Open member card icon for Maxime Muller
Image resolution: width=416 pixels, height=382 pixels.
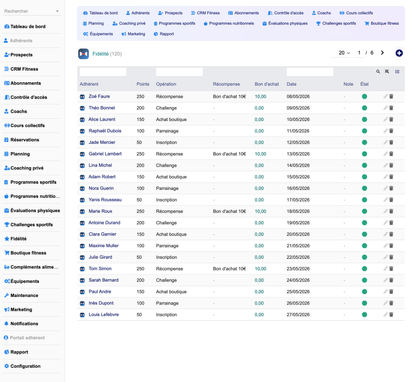[82, 246]
